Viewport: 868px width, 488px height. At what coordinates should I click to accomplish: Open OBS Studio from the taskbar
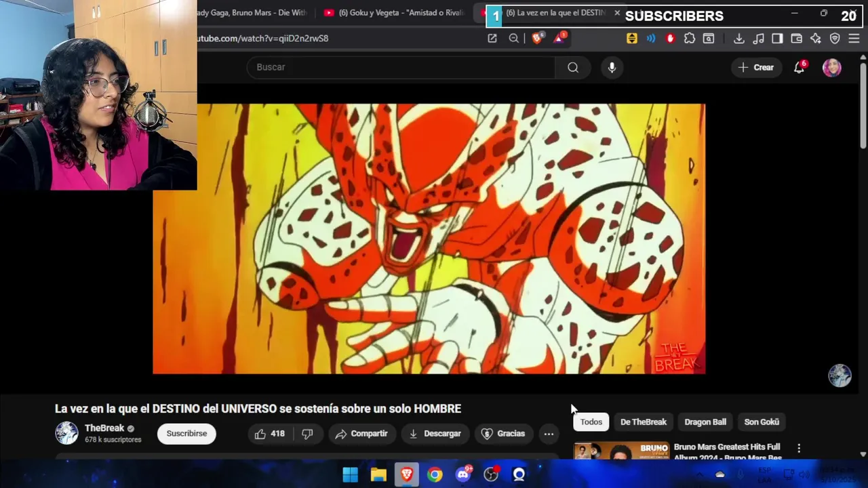coord(491,474)
